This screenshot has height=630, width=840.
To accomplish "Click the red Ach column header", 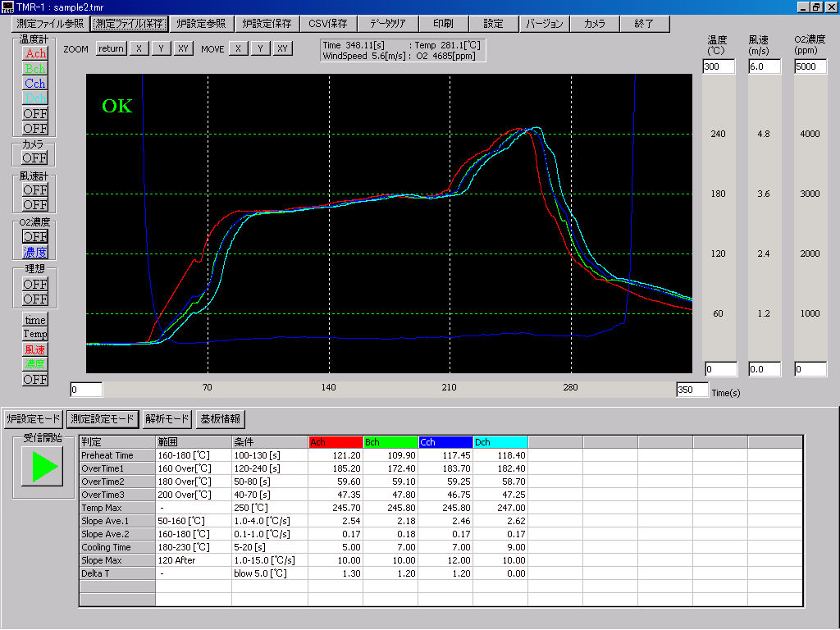I will [x=336, y=442].
